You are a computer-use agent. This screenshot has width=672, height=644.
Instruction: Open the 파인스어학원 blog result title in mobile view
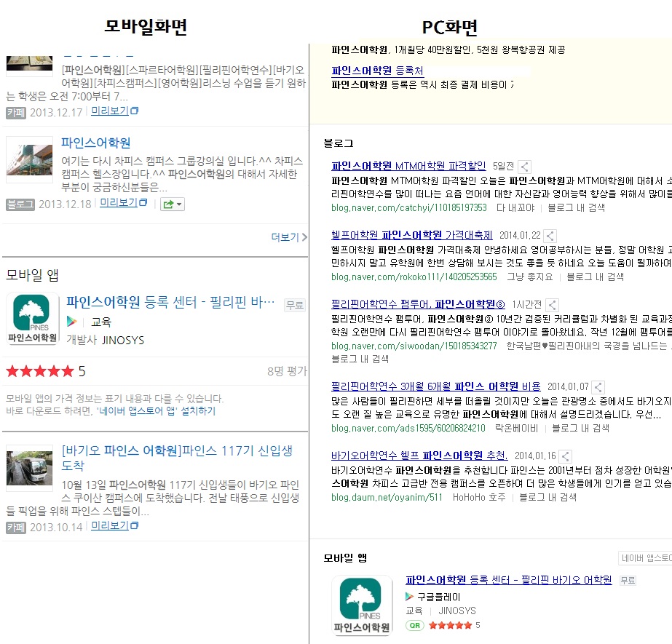[x=95, y=143]
